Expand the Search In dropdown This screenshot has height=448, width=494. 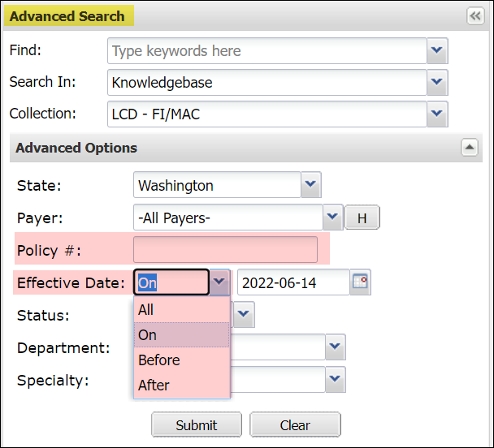(437, 83)
